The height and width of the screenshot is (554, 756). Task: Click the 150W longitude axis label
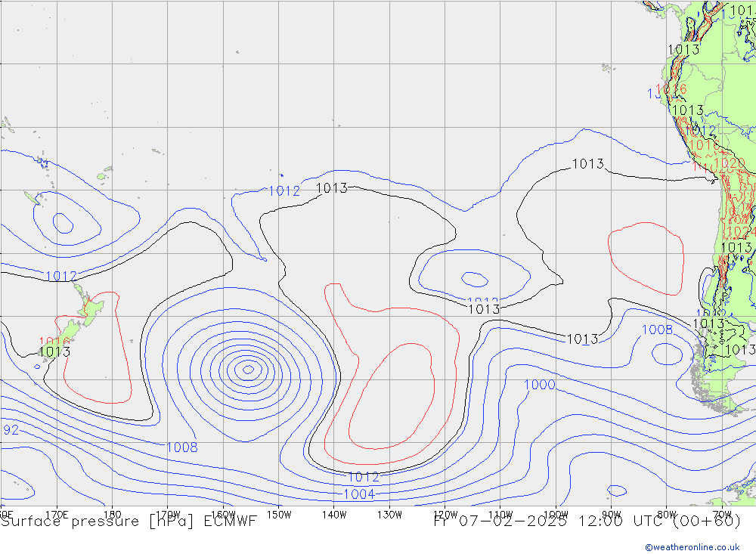(x=279, y=515)
